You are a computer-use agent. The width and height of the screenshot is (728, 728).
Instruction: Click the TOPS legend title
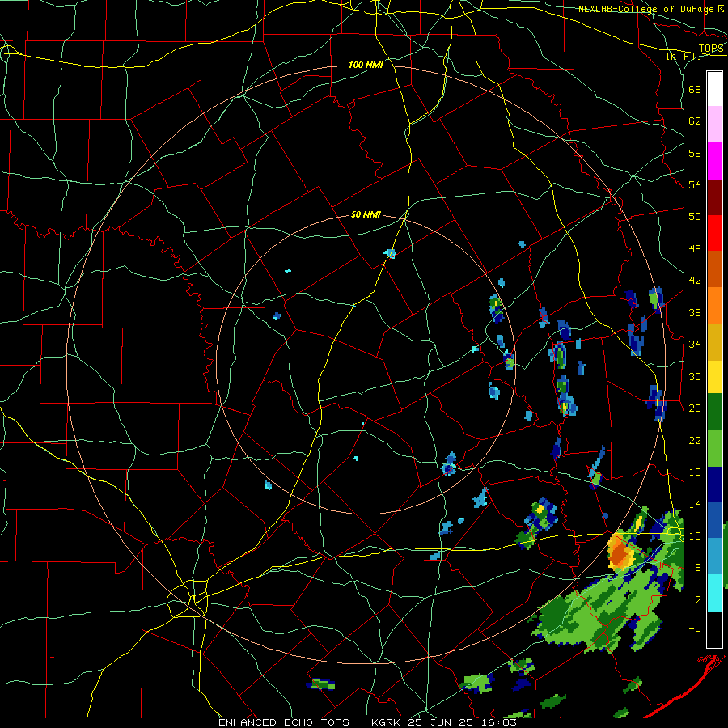point(711,49)
